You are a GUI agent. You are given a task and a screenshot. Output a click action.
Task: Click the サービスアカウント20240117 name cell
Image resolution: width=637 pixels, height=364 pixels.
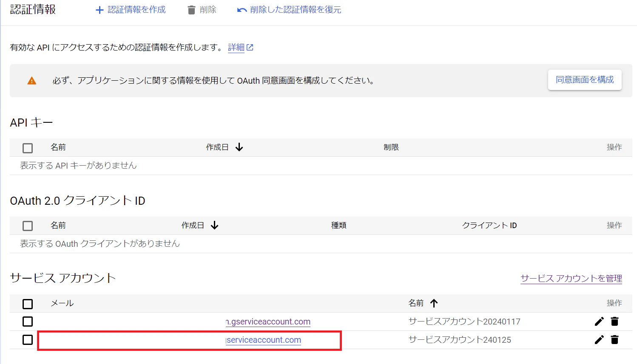point(464,322)
